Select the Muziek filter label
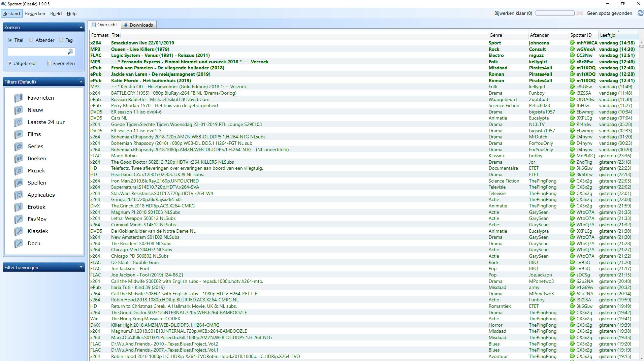Image resolution: width=644 pixels, height=361 pixels. coord(36,171)
